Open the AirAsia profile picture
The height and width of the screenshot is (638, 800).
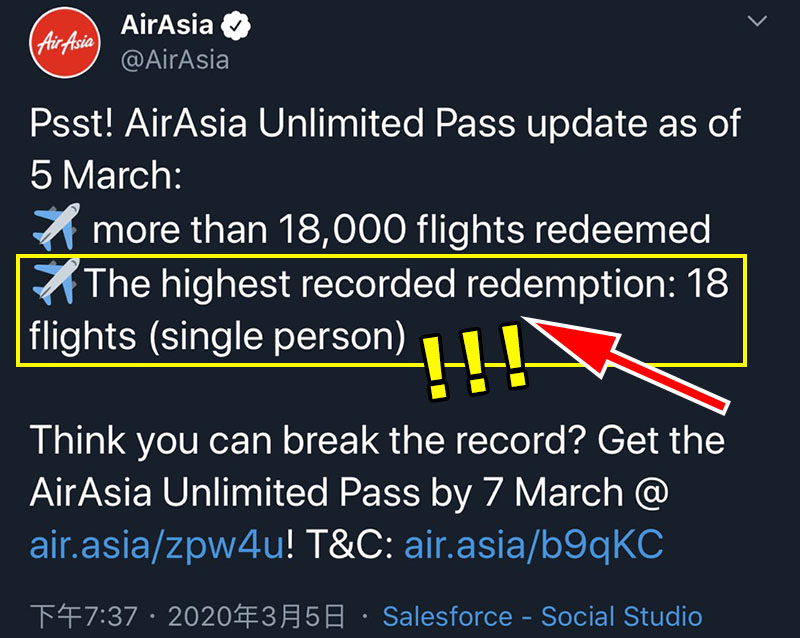[65, 43]
